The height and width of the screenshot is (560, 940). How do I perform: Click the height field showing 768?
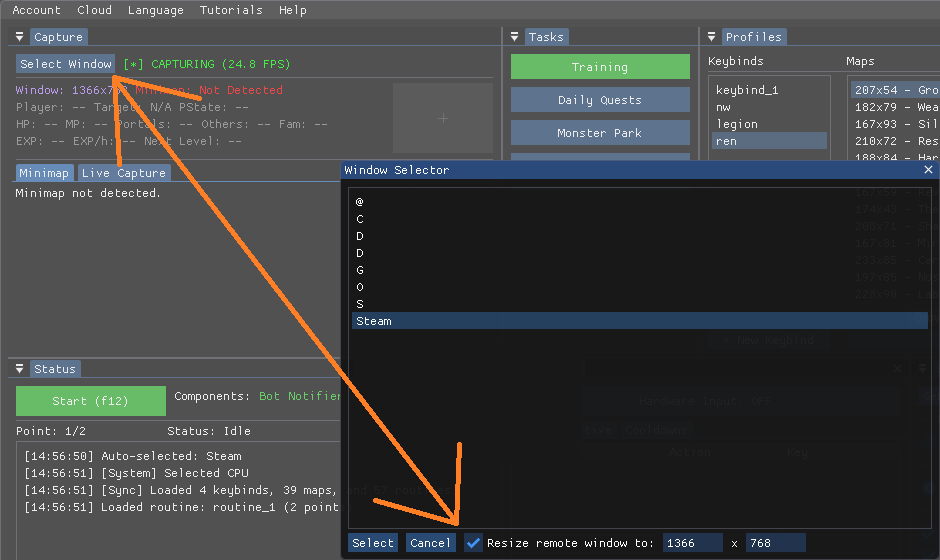[776, 543]
